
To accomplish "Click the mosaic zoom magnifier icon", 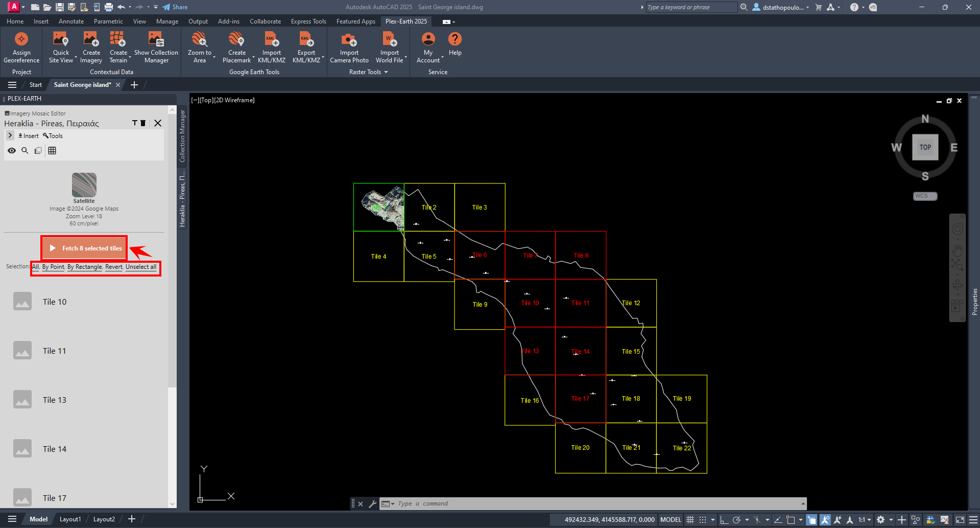I will tap(25, 150).
